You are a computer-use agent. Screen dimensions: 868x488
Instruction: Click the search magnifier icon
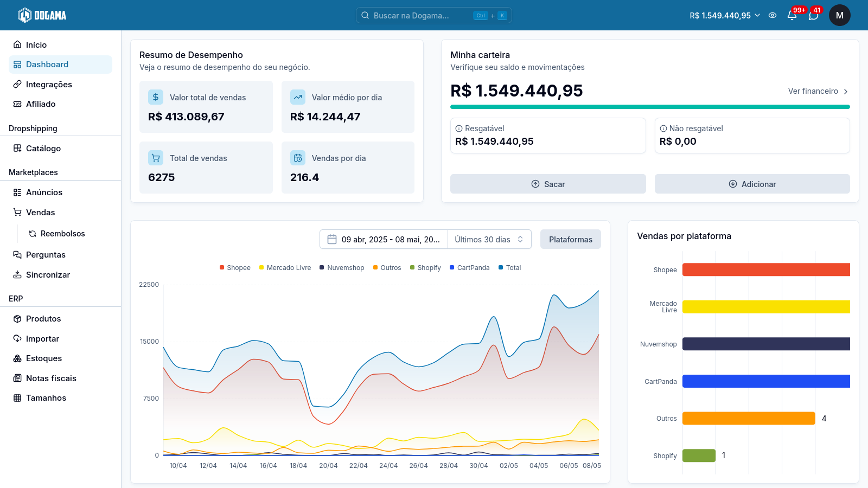(x=365, y=15)
